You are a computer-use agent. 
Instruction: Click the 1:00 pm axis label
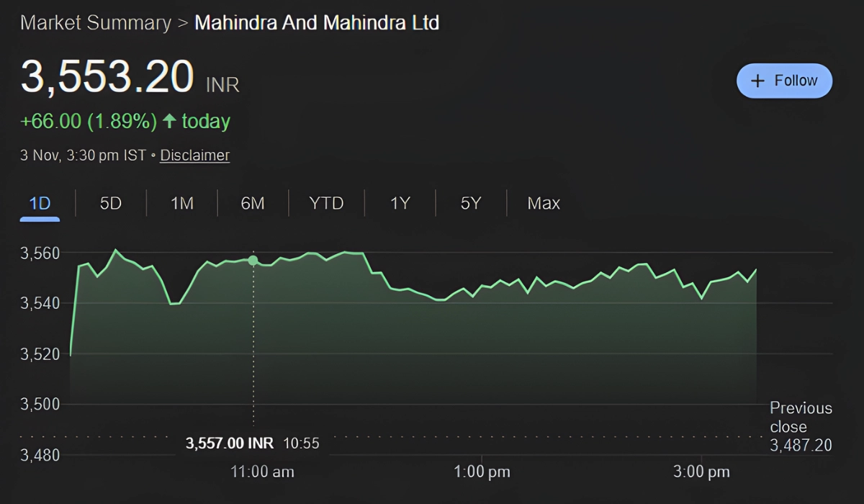(x=482, y=472)
